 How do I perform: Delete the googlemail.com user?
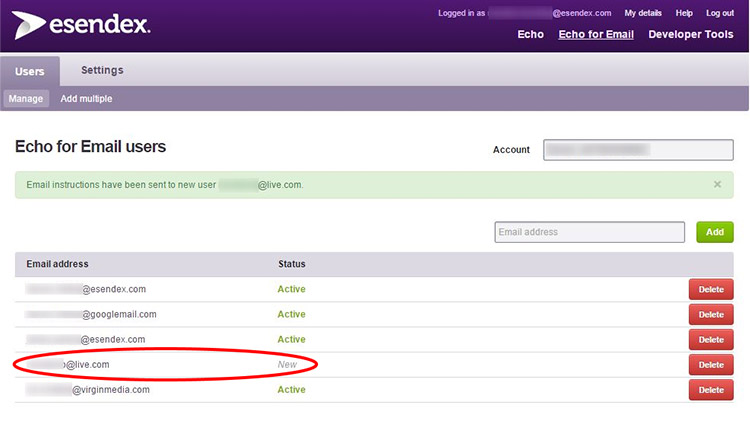711,315
